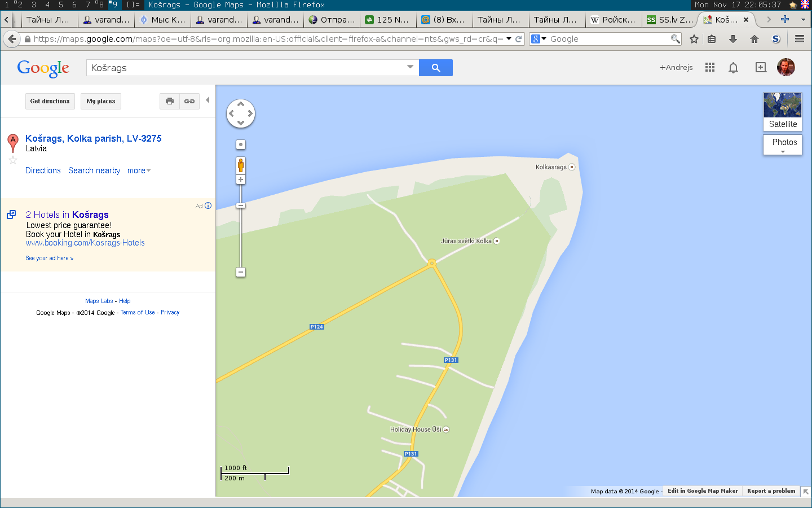Switch to the Отпра... tab
812x508 pixels.
tap(332, 20)
